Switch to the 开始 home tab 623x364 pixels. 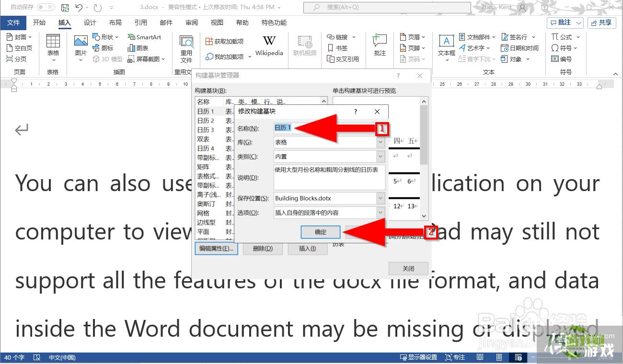point(39,23)
